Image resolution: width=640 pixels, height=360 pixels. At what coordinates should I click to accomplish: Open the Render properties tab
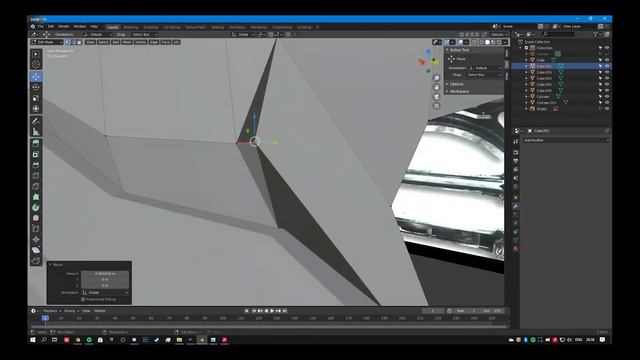516,152
